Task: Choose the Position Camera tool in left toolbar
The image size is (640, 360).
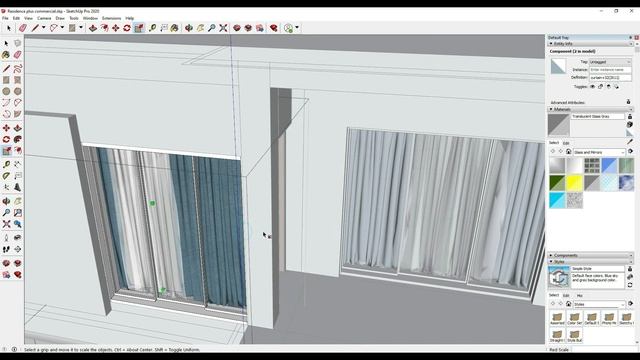Action: click(x=6, y=238)
